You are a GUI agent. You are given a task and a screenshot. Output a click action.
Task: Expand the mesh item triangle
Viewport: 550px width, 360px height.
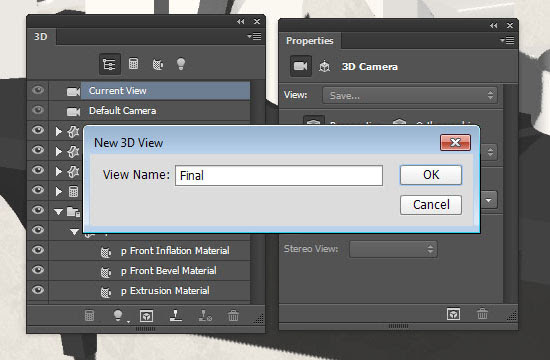coord(59,192)
